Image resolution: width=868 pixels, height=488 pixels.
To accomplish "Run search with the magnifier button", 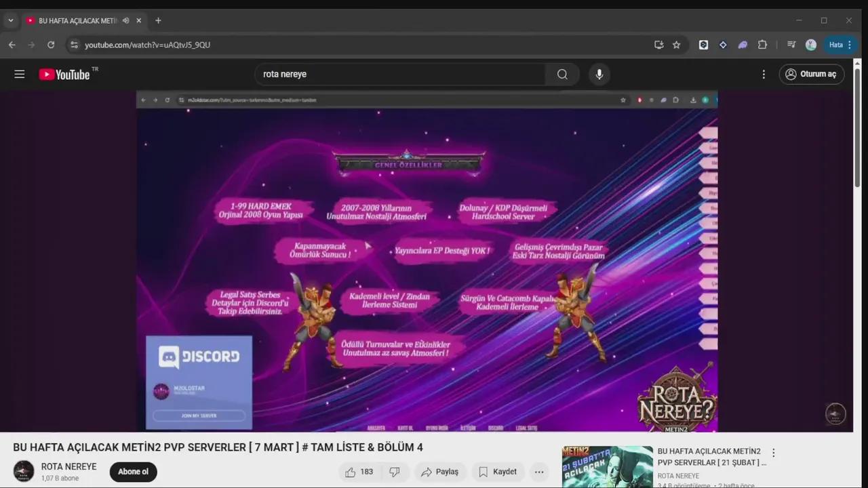I will (562, 75).
